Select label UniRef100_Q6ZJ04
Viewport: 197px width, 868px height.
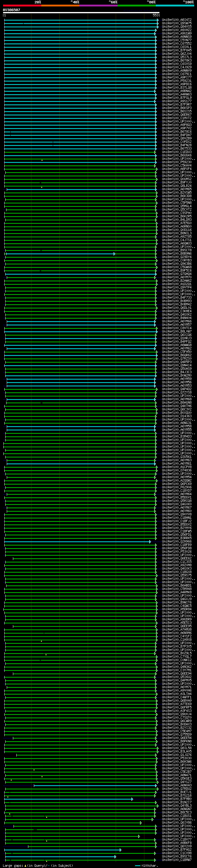coord(176,54)
